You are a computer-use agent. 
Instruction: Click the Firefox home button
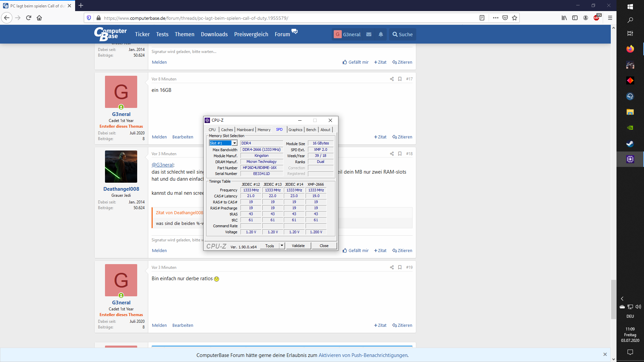pyautogui.click(x=39, y=18)
